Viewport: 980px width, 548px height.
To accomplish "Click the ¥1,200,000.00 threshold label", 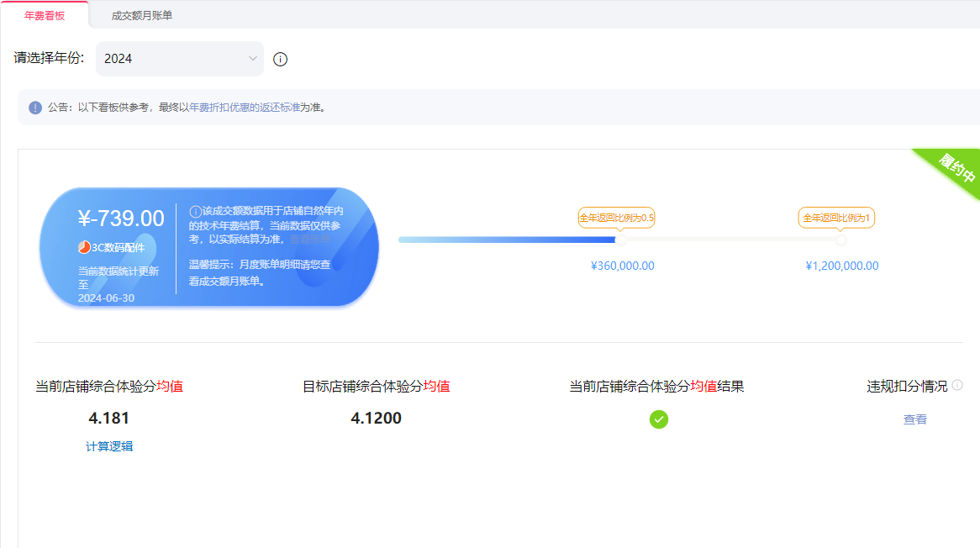I will (x=842, y=266).
